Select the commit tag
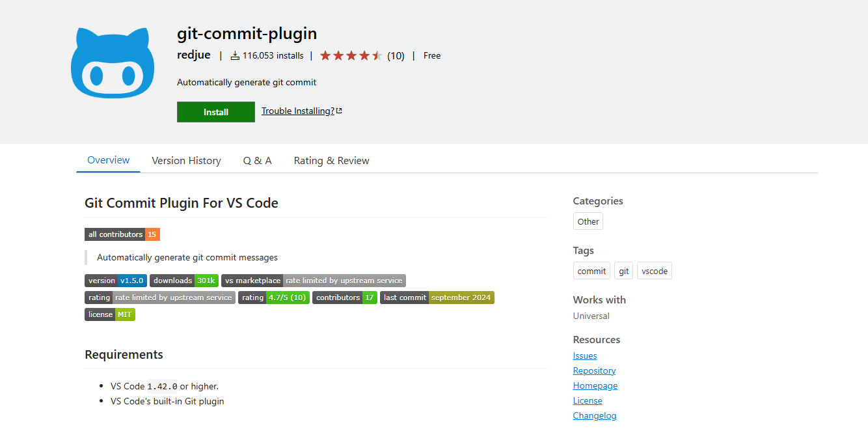Image resolution: width=868 pixels, height=431 pixels. (591, 271)
